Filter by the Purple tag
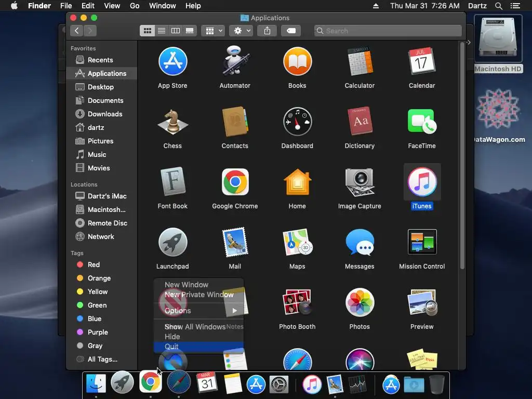This screenshot has width=532, height=399. (x=102, y=332)
